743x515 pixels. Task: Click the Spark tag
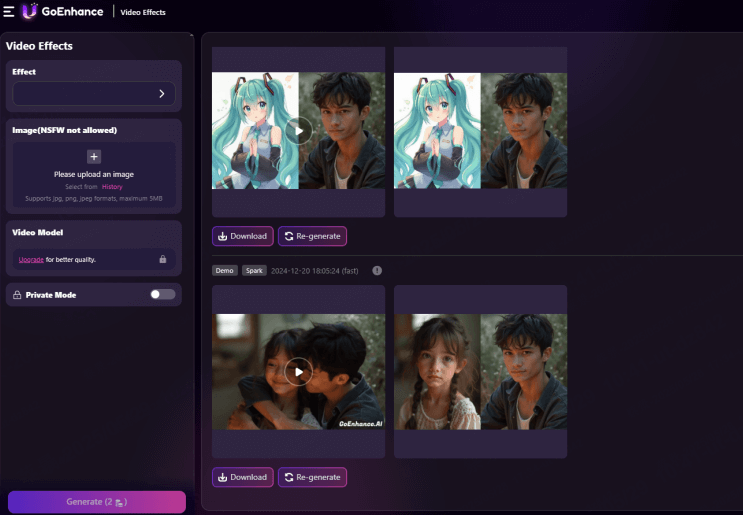254,271
